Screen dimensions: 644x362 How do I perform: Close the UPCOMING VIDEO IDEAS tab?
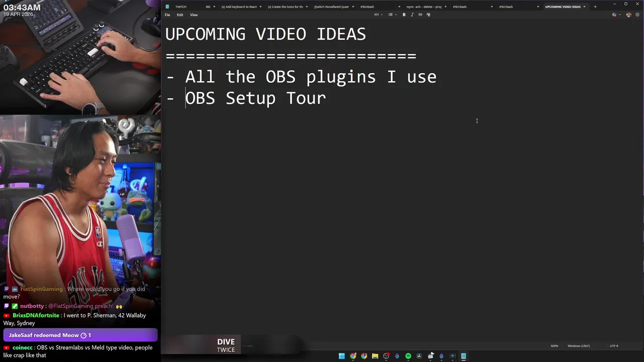[585, 7]
